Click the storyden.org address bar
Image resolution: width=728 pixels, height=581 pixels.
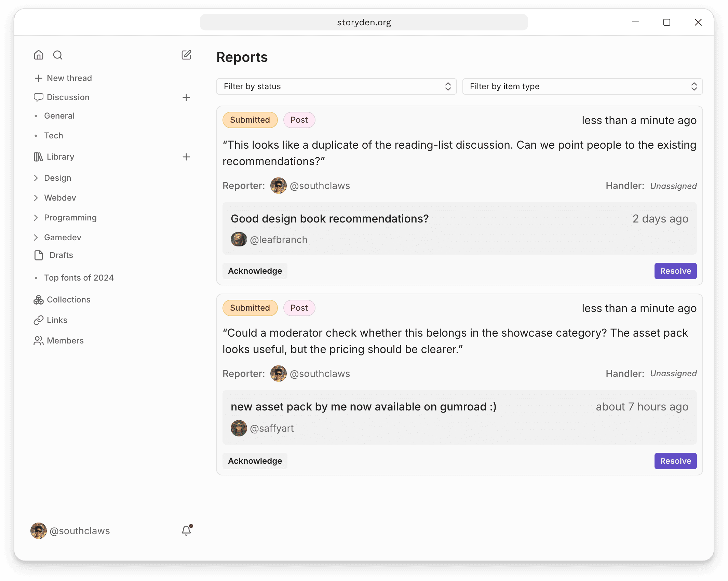click(364, 22)
